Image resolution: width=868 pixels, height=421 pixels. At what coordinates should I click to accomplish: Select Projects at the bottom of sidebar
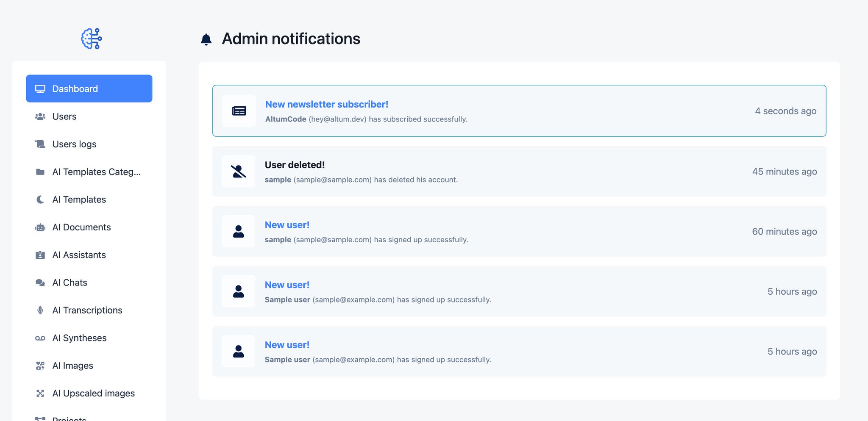69,418
